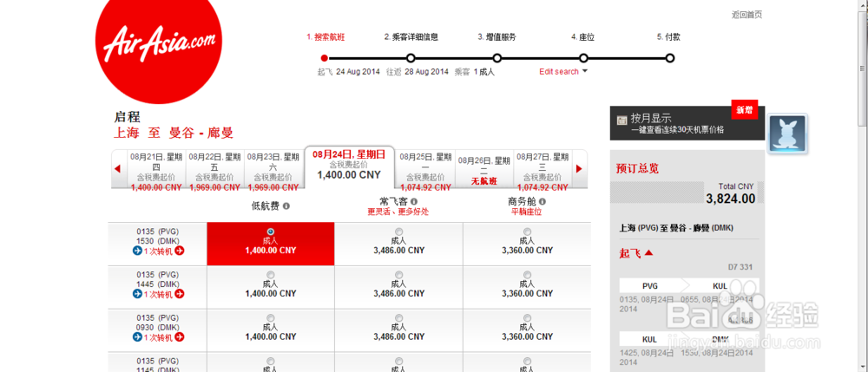Click 更灵活、更多好处 subtitle
The image size is (868, 372).
398,212
